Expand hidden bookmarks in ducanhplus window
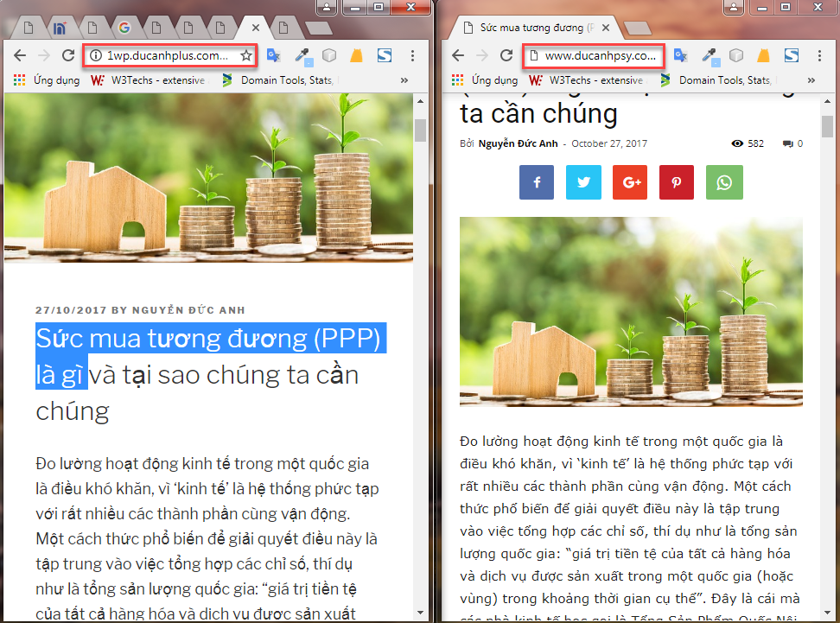Viewport: 840px width, 623px height. 404,80
